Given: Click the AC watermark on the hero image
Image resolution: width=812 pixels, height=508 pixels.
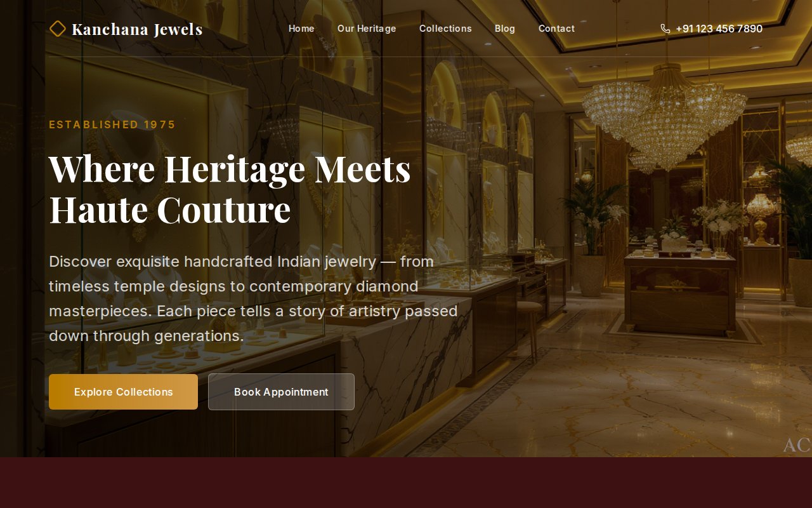Looking at the screenshot, I should coord(797,445).
